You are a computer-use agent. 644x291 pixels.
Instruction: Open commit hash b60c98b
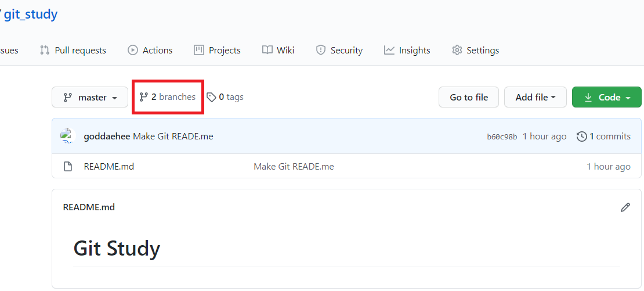(502, 137)
